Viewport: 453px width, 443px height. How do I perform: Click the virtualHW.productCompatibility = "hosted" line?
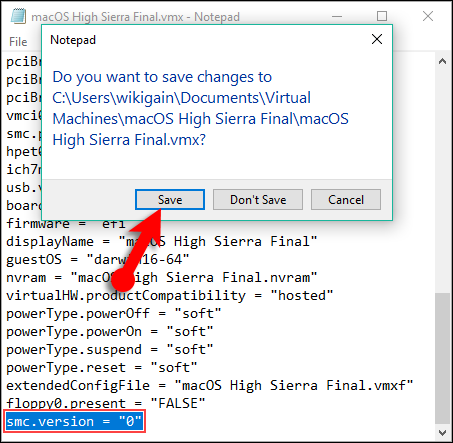click(170, 295)
